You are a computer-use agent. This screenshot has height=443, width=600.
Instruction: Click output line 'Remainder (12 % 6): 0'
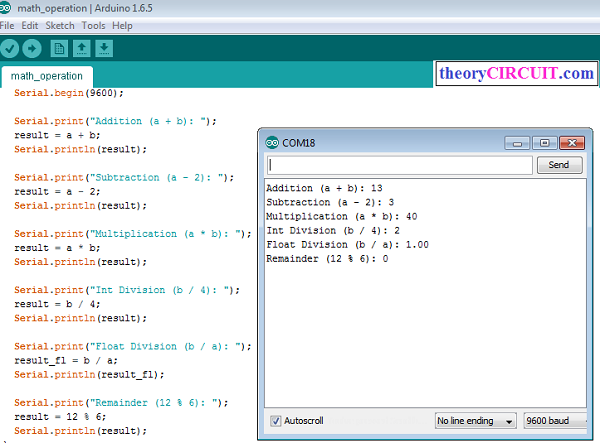pos(327,259)
